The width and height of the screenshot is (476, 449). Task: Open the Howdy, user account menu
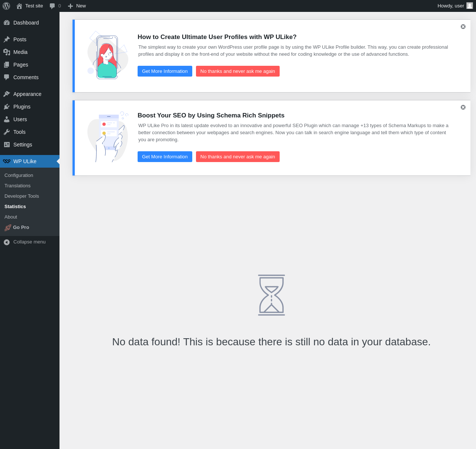pyautogui.click(x=455, y=6)
